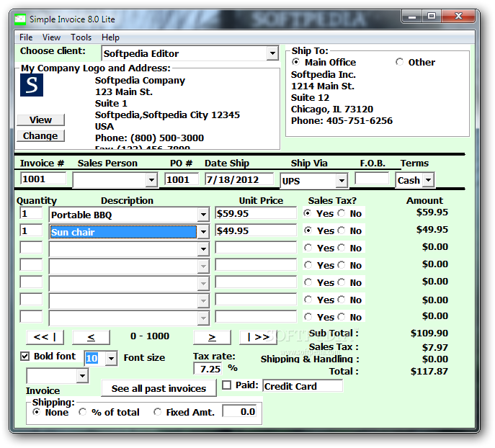Select Main Office ship-to option
This screenshot has width=495, height=448.
click(x=295, y=62)
